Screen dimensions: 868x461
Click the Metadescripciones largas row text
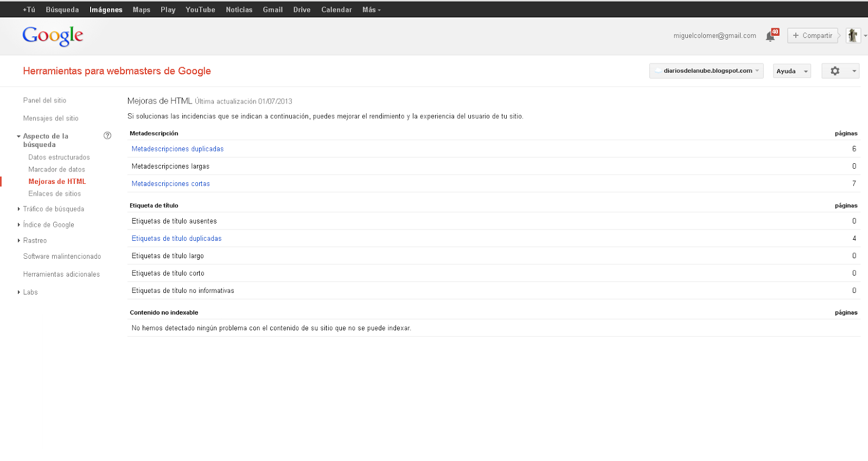(170, 167)
